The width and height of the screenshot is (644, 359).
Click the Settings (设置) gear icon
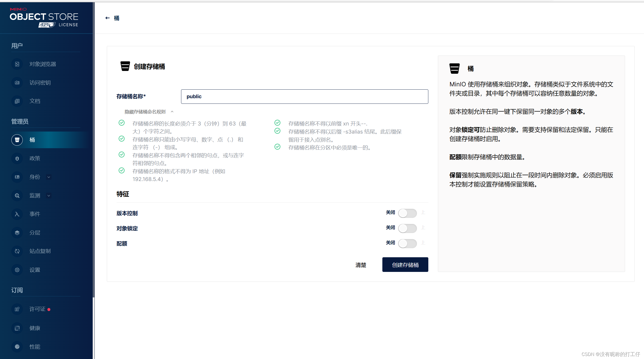tap(17, 270)
